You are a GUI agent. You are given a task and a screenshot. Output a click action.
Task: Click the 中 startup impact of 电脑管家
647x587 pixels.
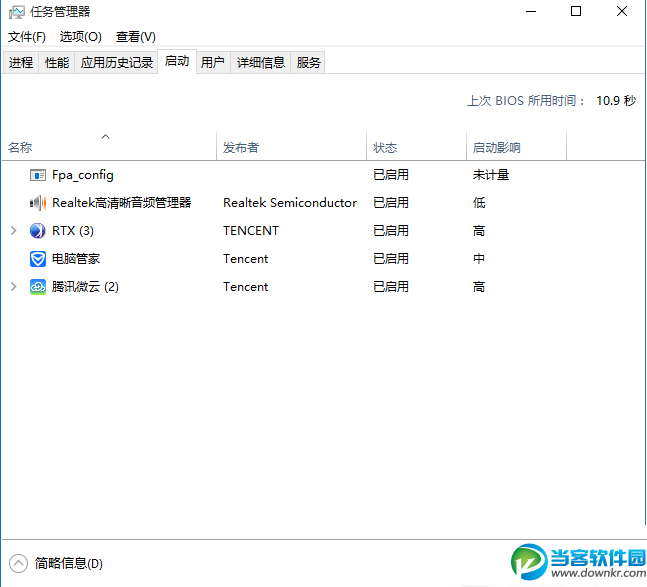pyautogui.click(x=479, y=259)
